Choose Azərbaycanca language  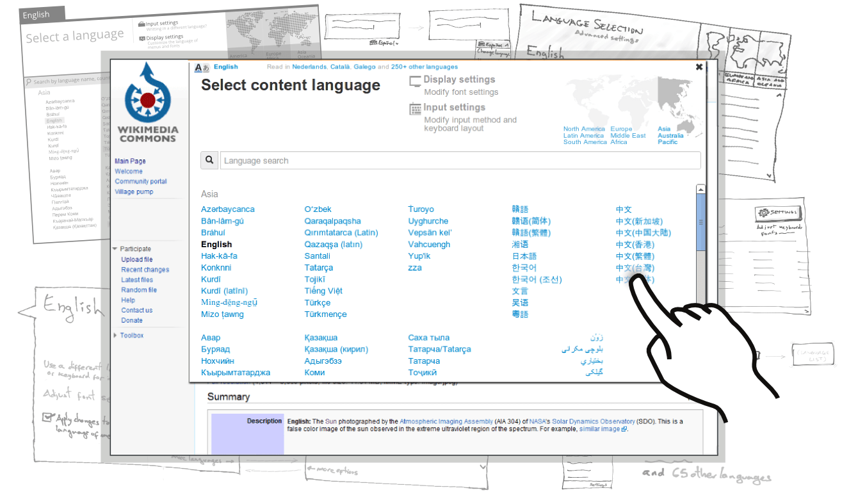(x=227, y=209)
